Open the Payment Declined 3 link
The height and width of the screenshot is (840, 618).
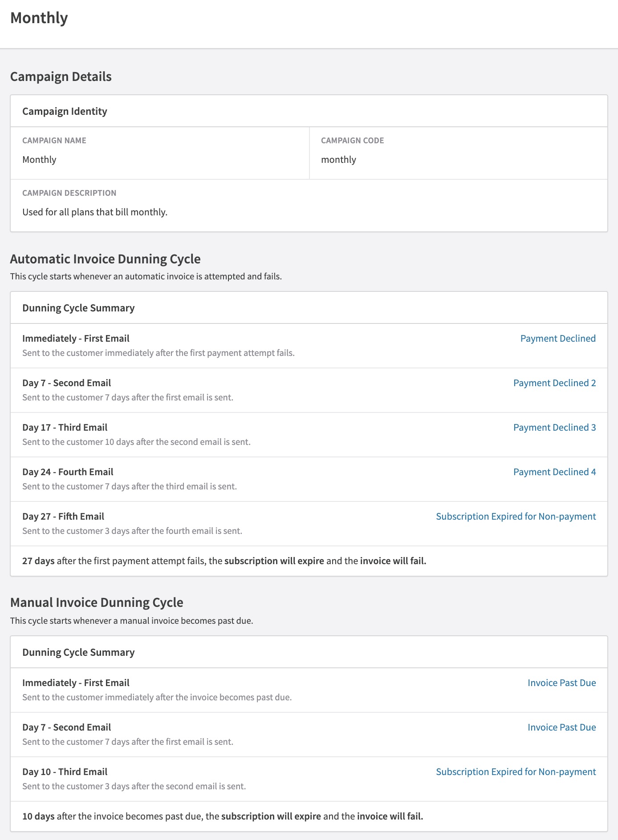[554, 428]
